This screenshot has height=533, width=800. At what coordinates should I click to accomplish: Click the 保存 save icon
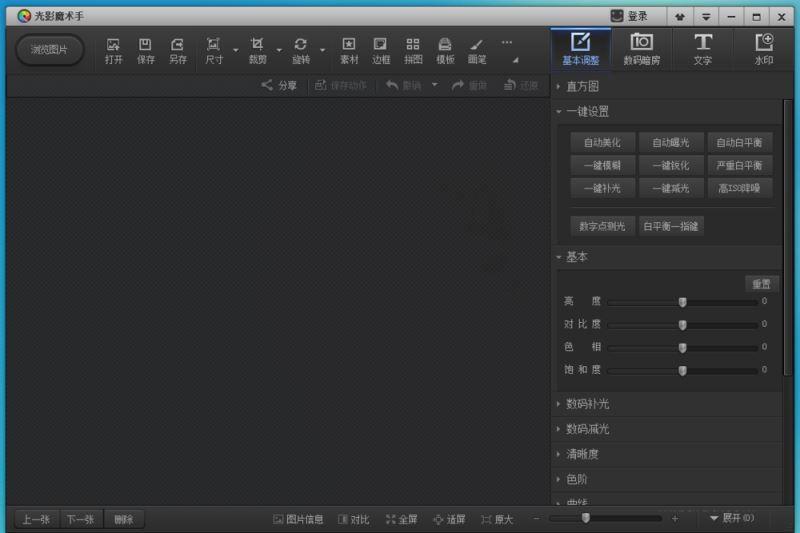pyautogui.click(x=145, y=50)
